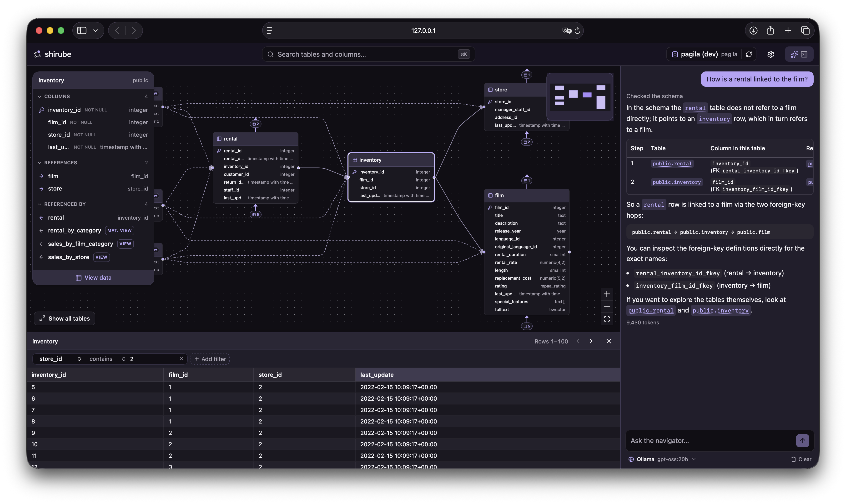Open the film reference row
Image resolution: width=846 pixels, height=504 pixels.
93,176
